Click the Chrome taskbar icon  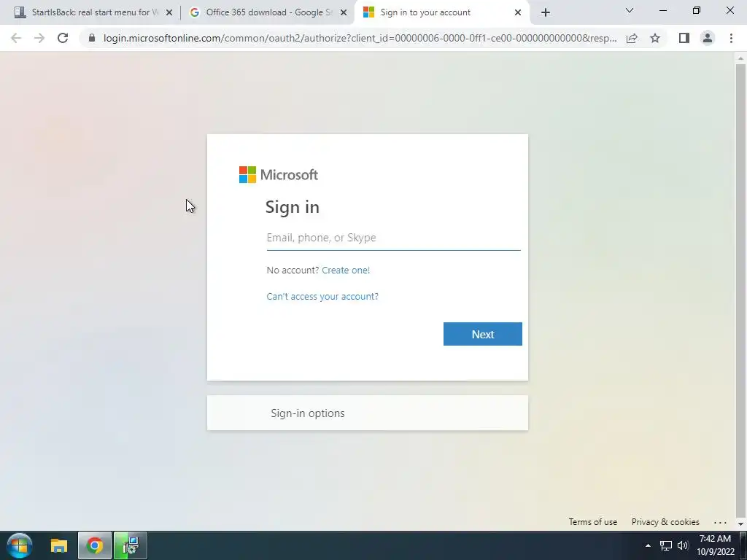tap(95, 545)
